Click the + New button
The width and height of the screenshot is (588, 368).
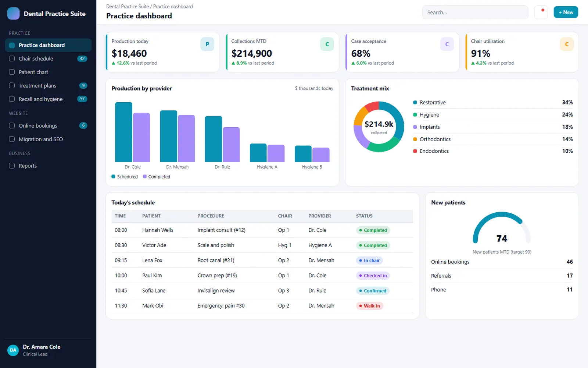pyautogui.click(x=566, y=12)
